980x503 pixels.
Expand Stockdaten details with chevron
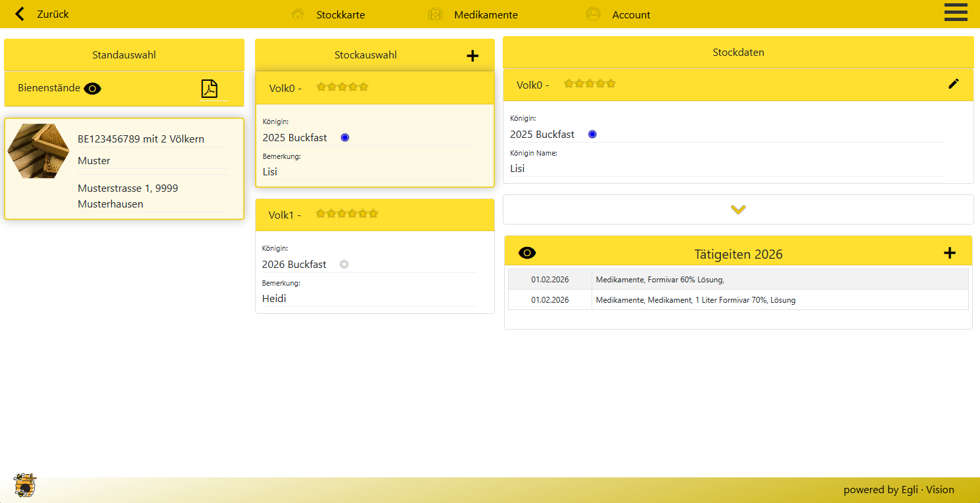(x=738, y=209)
